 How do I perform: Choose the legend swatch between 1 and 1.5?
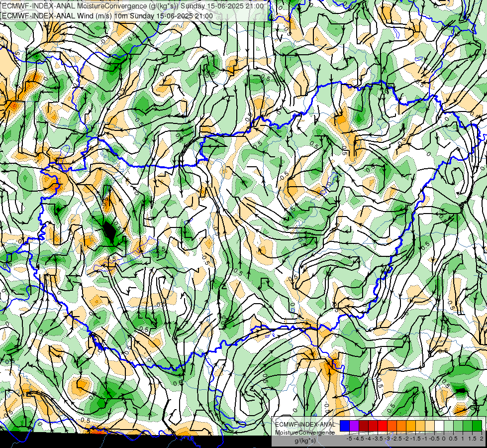pos(468,426)
